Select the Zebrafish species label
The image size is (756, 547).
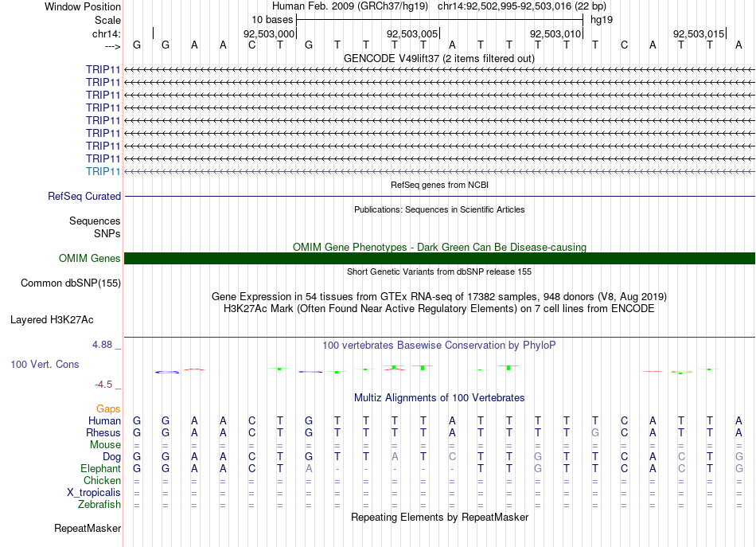[99, 504]
